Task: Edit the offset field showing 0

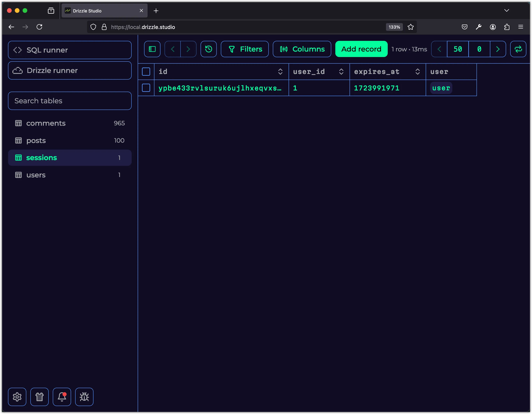Action: [479, 49]
